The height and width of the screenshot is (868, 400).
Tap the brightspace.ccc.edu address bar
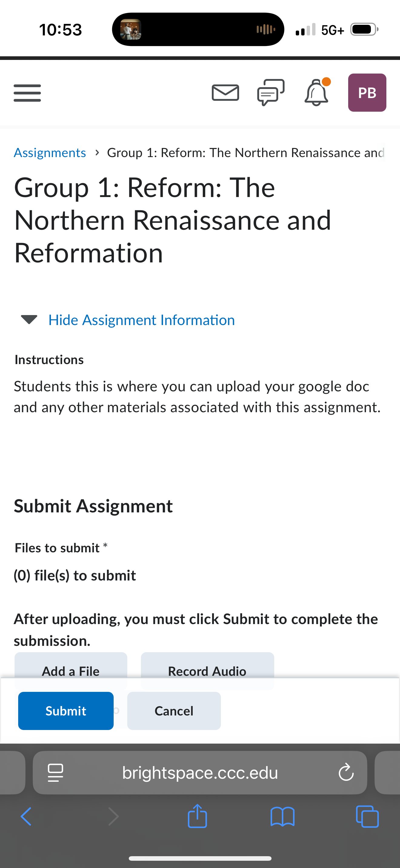pos(200,773)
